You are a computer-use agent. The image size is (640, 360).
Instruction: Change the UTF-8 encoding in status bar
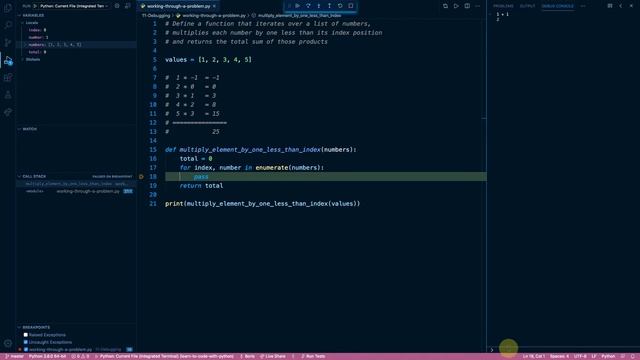pyautogui.click(x=580, y=356)
